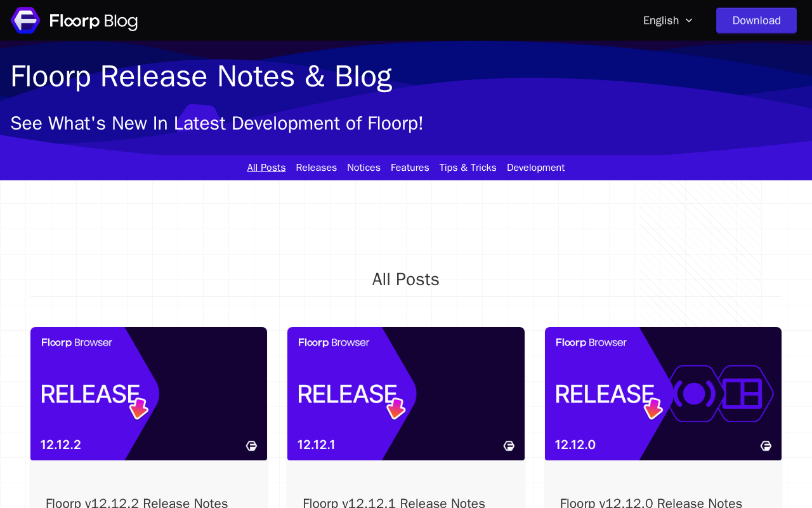Click the Download button

756,20
